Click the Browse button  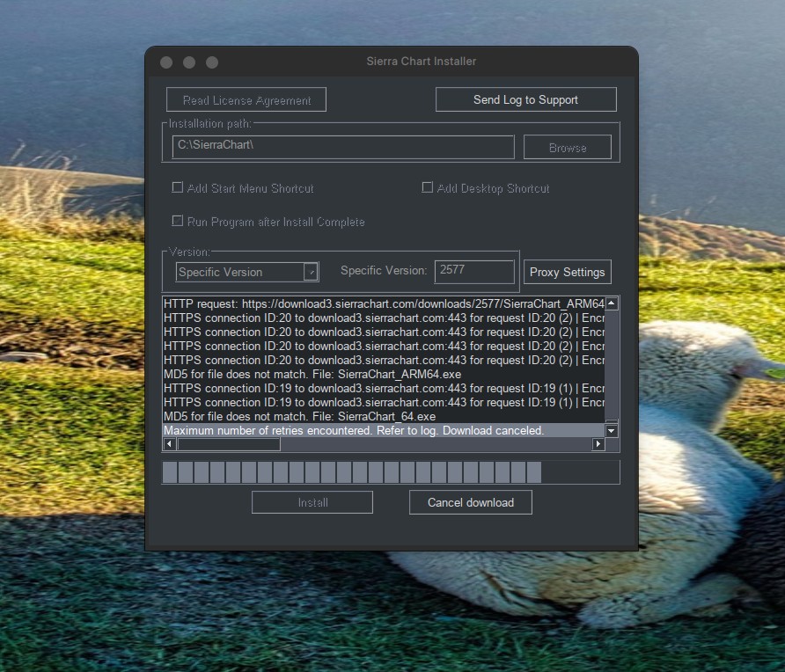568,148
